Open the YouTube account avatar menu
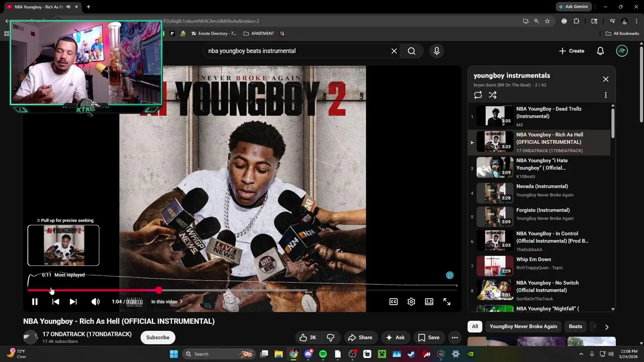The height and width of the screenshot is (362, 644). click(x=622, y=51)
